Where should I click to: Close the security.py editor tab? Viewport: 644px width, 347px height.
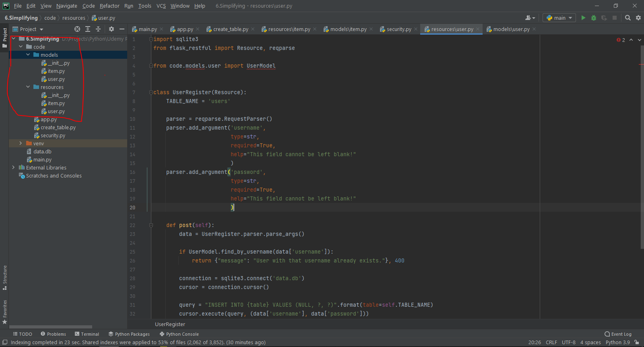[416, 29]
